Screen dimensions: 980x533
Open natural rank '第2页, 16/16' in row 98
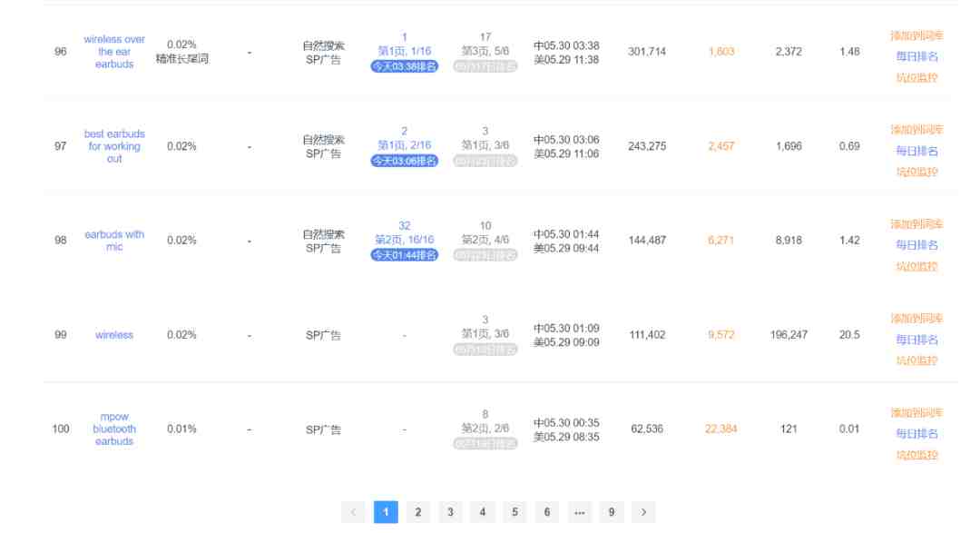pyautogui.click(x=405, y=240)
